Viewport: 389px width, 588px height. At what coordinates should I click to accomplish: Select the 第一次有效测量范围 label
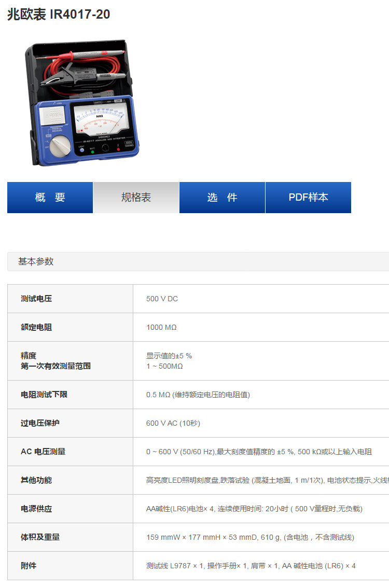(55, 366)
